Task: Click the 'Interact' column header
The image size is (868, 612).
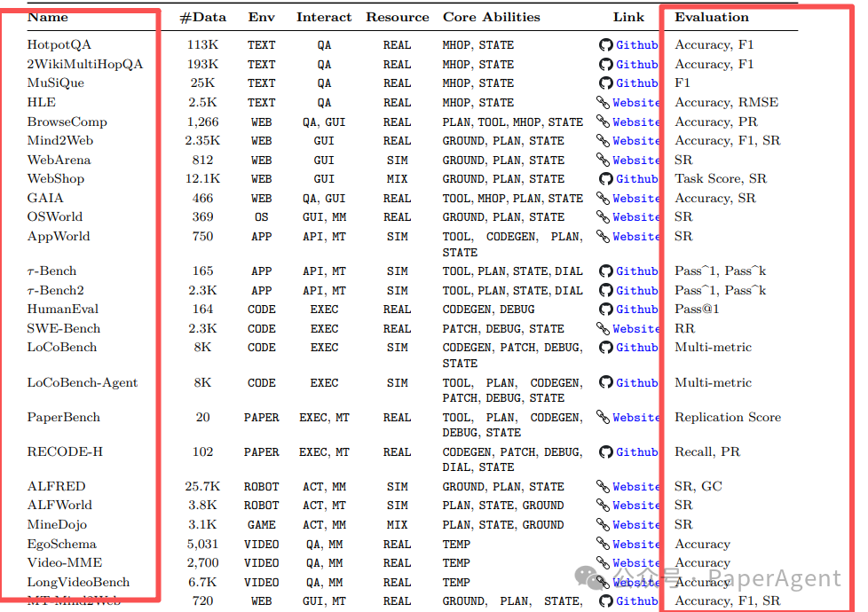Action: click(x=324, y=17)
